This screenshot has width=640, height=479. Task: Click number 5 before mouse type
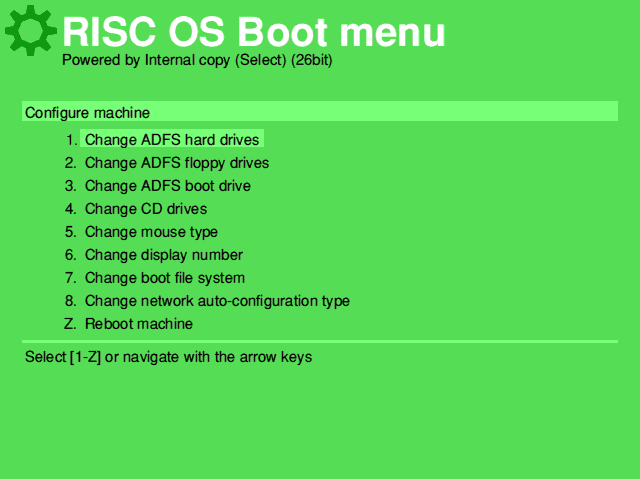tap(70, 232)
